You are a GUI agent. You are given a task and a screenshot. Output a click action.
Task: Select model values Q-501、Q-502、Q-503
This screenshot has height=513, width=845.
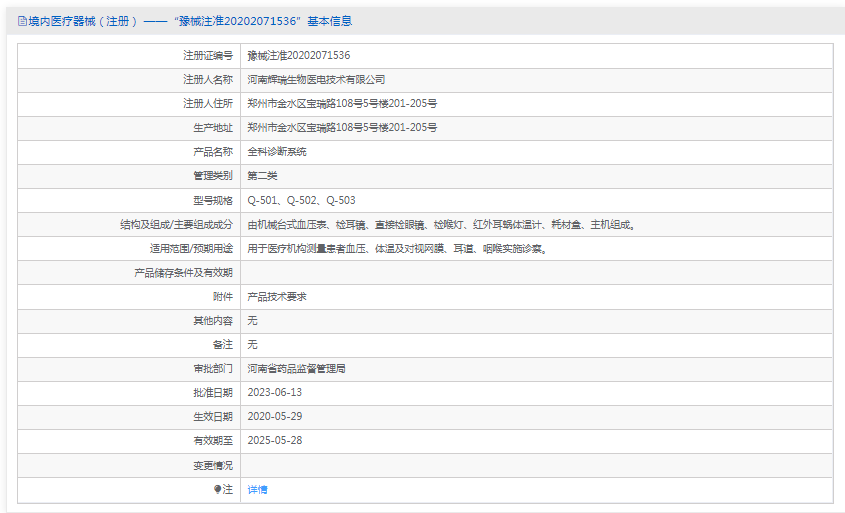(301, 200)
